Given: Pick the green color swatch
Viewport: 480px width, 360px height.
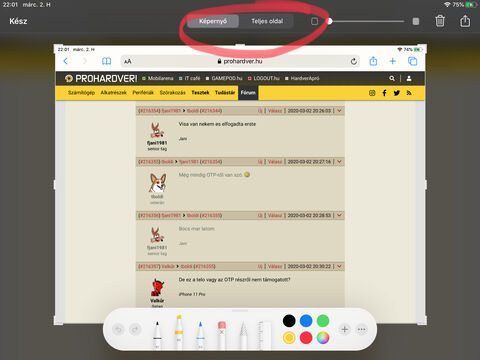Looking at the screenshot, I should tap(323, 321).
